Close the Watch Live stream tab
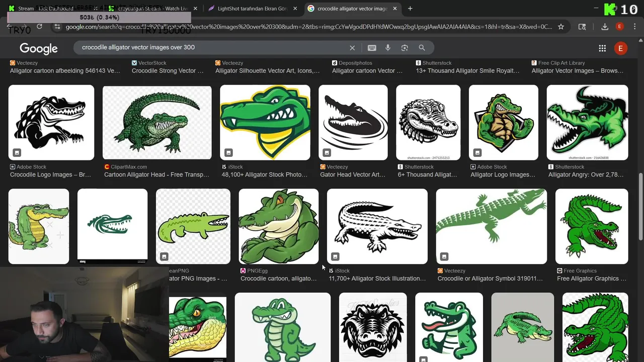Screen dimensions: 644x362 (195, 9)
